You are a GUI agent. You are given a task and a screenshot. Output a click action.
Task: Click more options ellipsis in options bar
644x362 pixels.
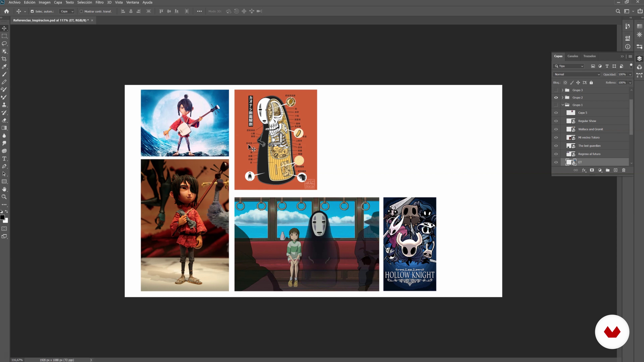click(199, 11)
